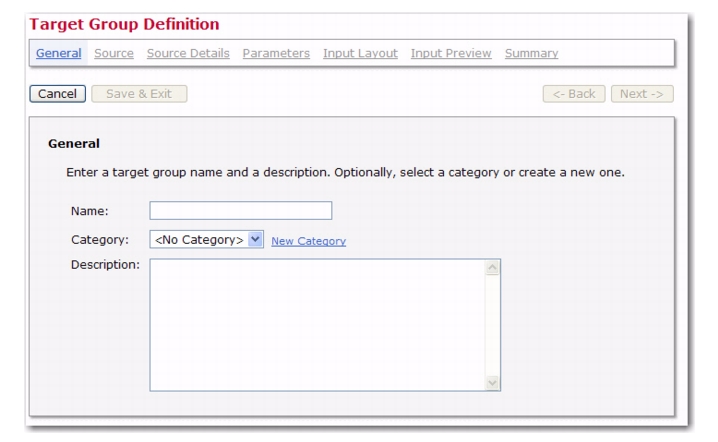
Task: Click the New Category link
Action: click(x=309, y=241)
